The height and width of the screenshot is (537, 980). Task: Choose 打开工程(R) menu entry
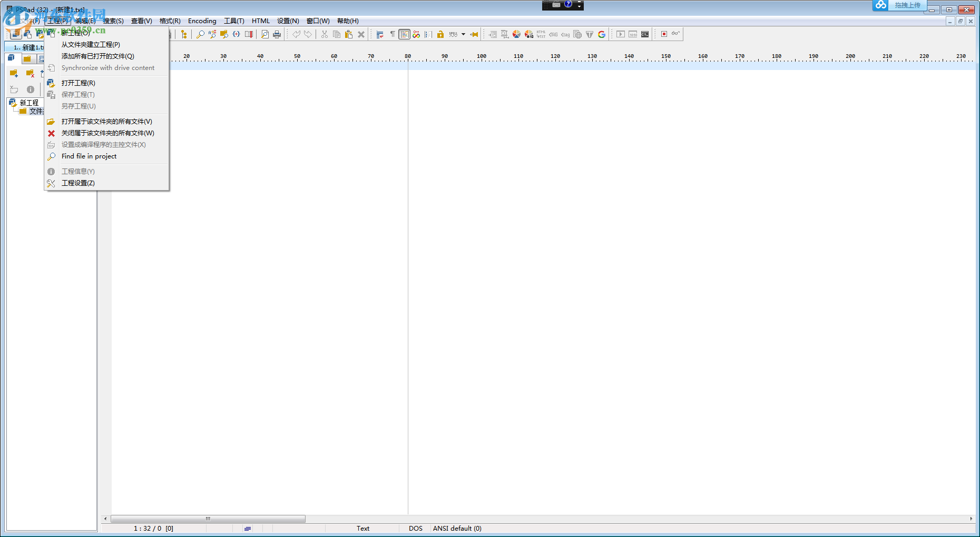coord(106,83)
